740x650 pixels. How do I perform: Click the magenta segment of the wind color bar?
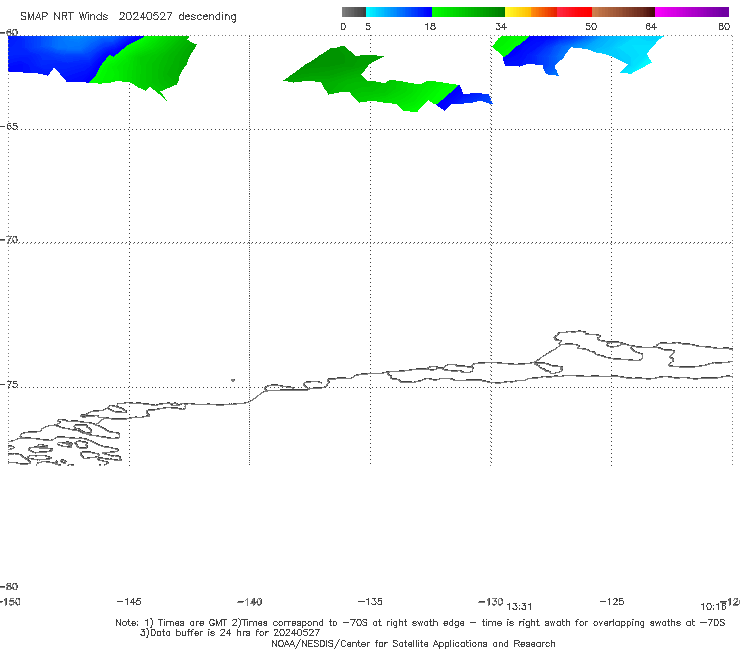click(692, 12)
